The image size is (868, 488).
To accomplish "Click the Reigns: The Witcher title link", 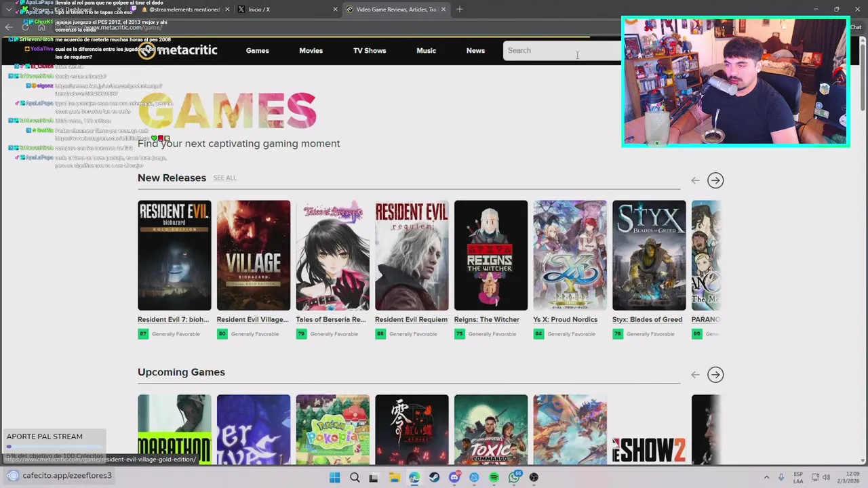I will tap(487, 320).
